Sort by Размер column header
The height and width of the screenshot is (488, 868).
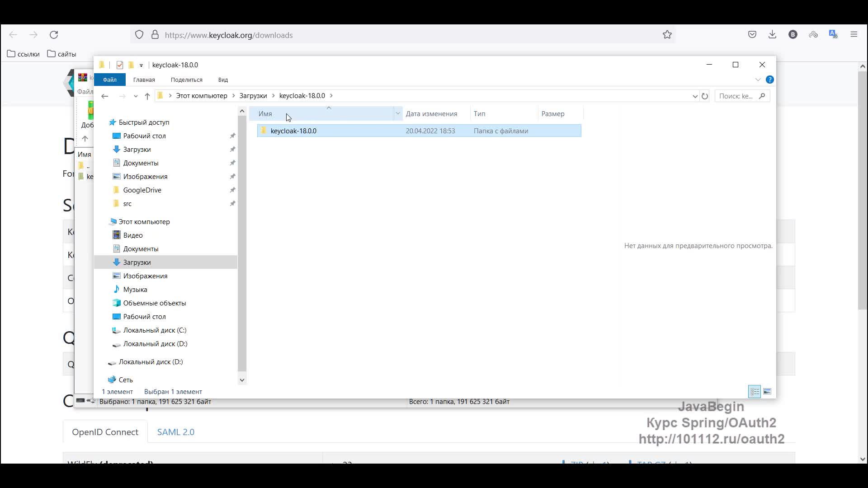click(560, 114)
